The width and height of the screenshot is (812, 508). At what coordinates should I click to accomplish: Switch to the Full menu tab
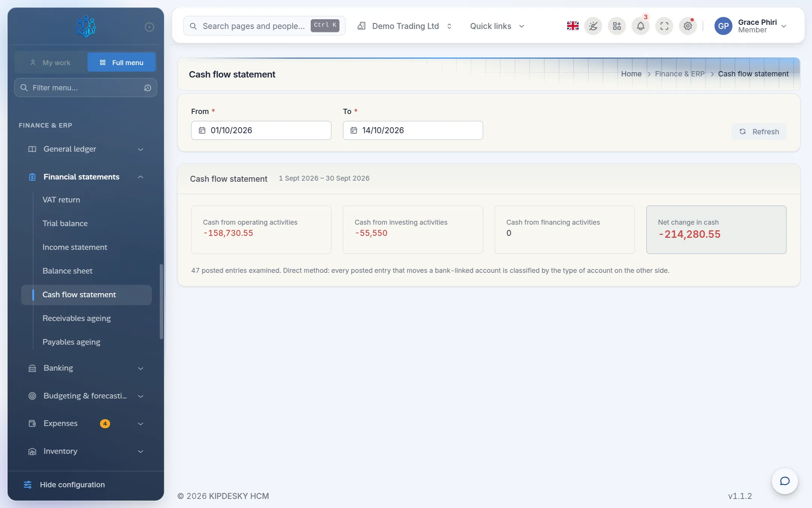click(x=121, y=62)
